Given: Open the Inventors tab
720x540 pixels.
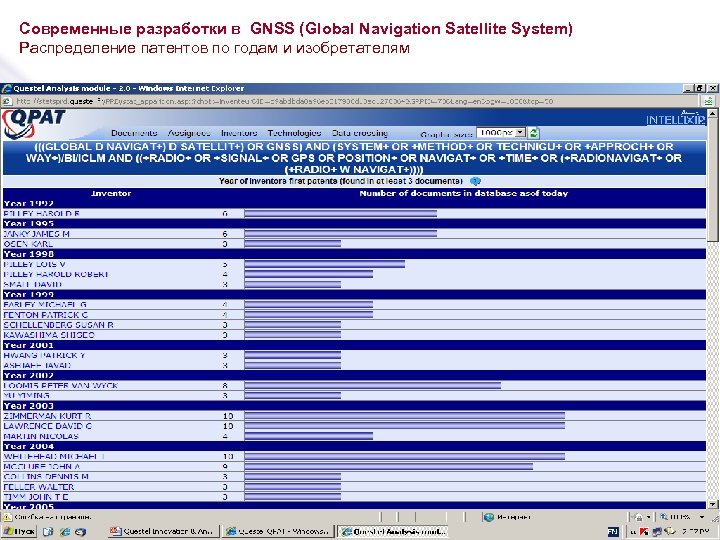Looking at the screenshot, I should [x=239, y=133].
